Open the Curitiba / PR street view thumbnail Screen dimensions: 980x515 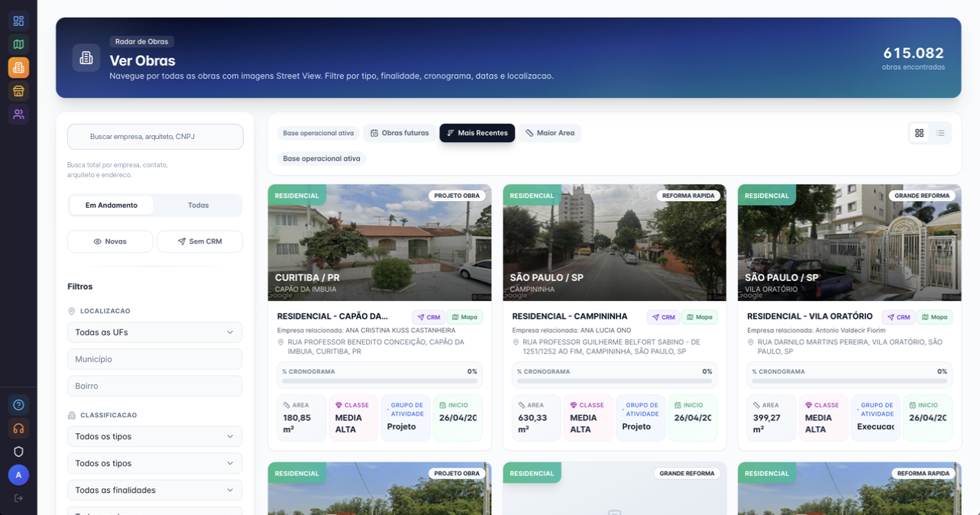click(x=380, y=242)
